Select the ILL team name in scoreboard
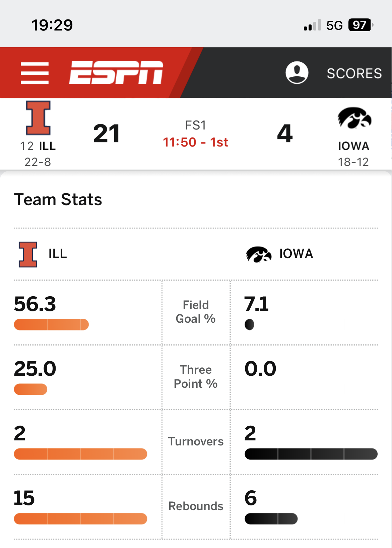Screen dimensions: 392x548 coord(47,146)
